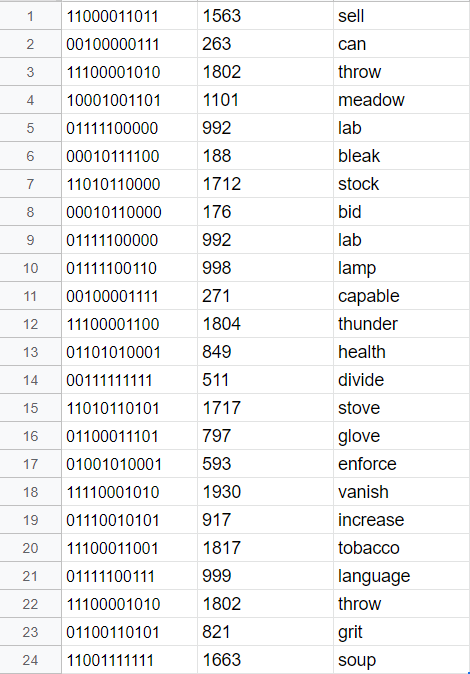Click the cell containing word tobacco
Viewport: 470px width, 674px height.
[401, 548]
